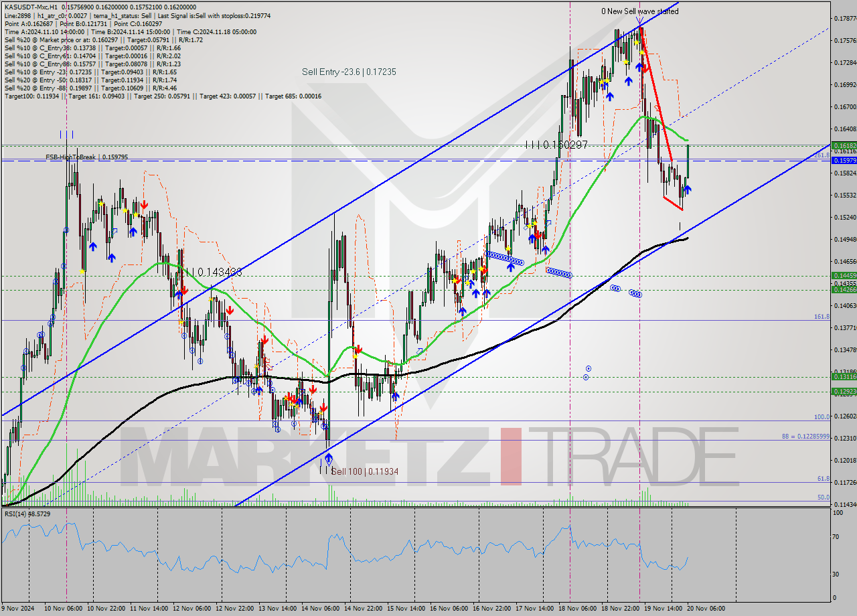Viewport: 857px width, 616px height.
Task: Click the blue 0.15979 price tag
Action: tap(844, 160)
